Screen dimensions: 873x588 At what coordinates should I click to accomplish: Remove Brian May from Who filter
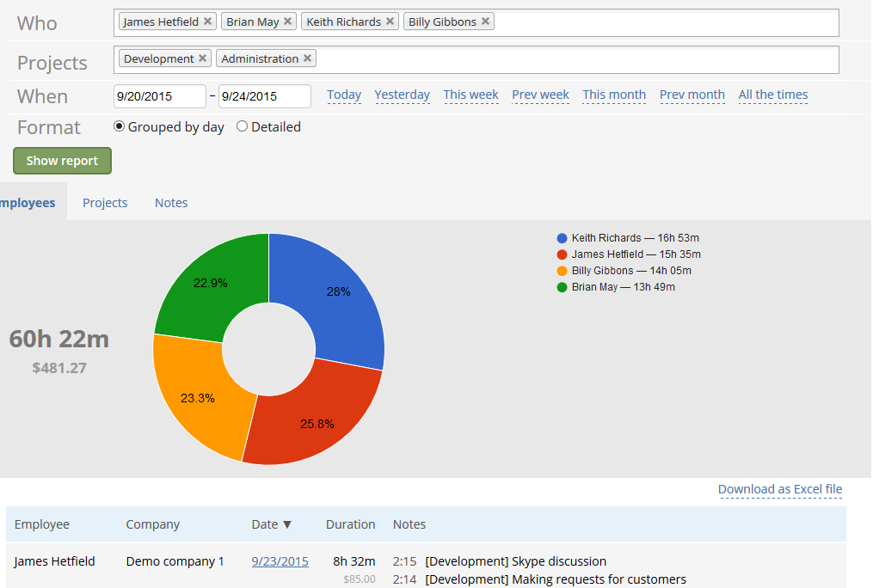pos(287,21)
